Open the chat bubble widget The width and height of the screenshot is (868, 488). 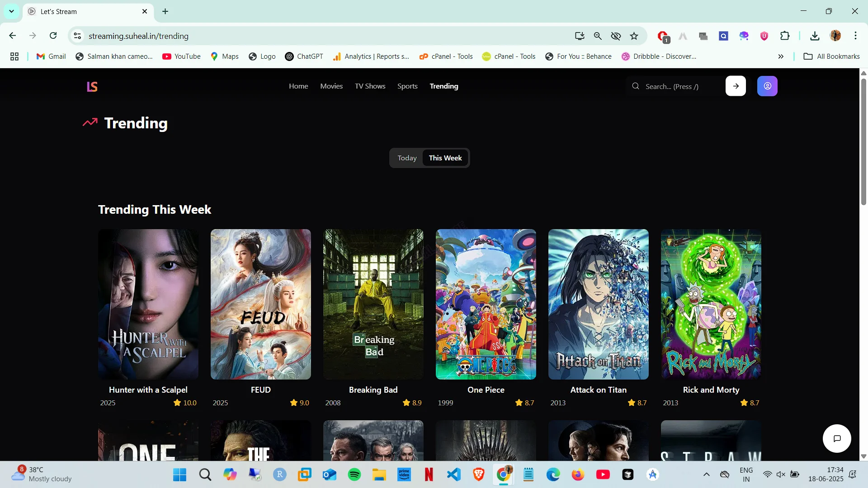[x=837, y=438]
